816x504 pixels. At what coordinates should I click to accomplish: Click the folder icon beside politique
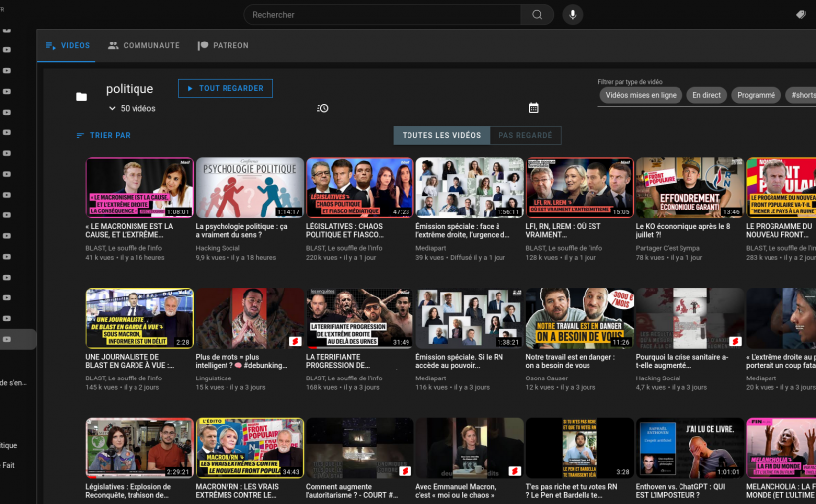(82, 97)
